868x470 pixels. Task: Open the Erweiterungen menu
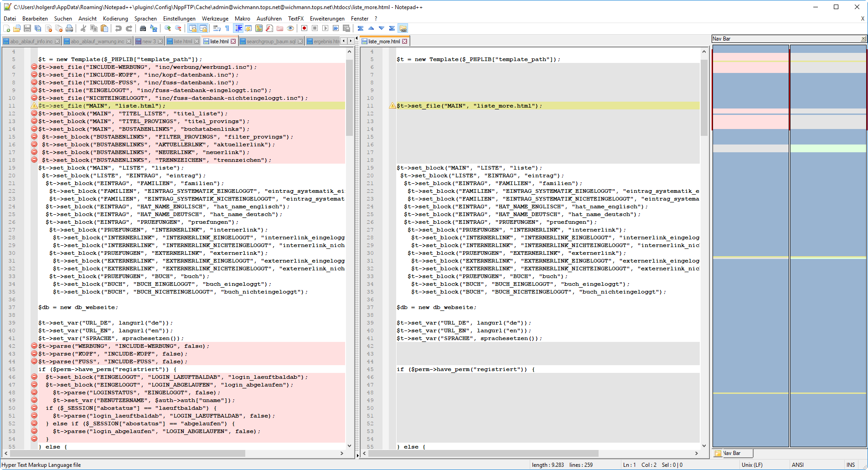point(327,19)
